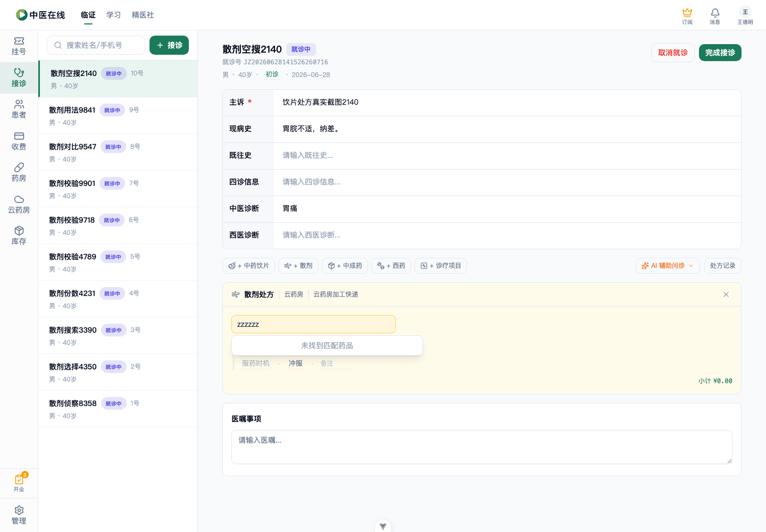This screenshot has height=532, width=766.
Task: Click the 取消就诊 button
Action: click(x=673, y=53)
